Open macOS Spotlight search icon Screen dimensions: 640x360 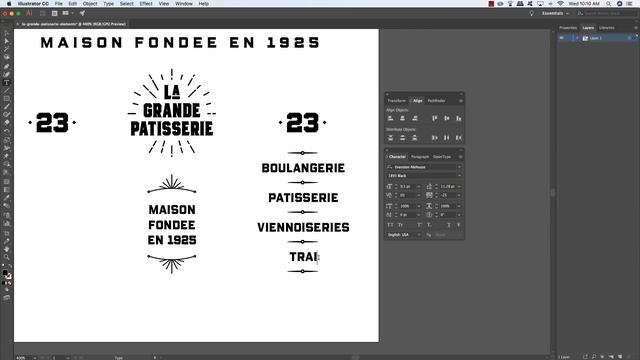click(609, 4)
